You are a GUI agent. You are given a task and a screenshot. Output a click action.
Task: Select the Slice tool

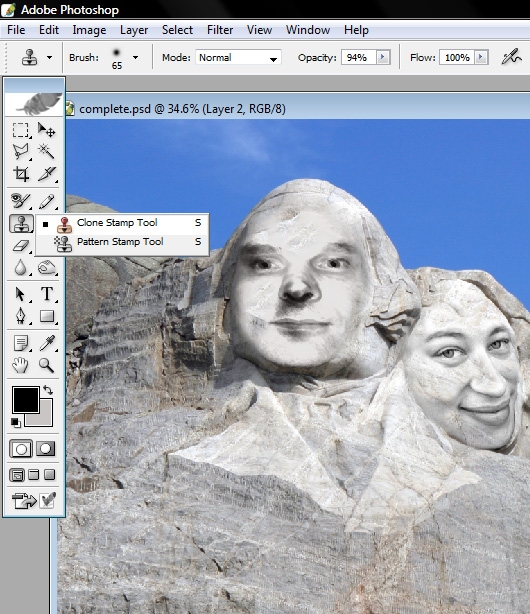click(46, 173)
